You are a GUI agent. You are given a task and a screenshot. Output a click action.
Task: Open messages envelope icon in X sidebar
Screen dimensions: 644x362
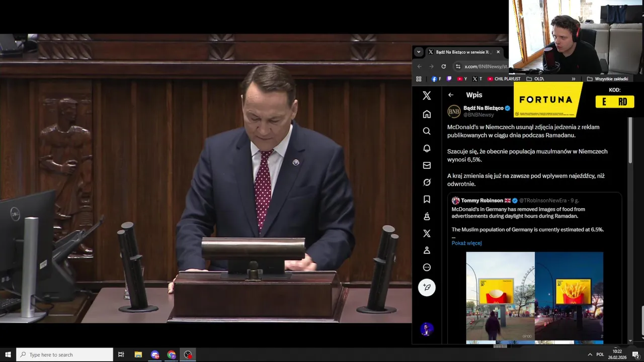point(427,165)
